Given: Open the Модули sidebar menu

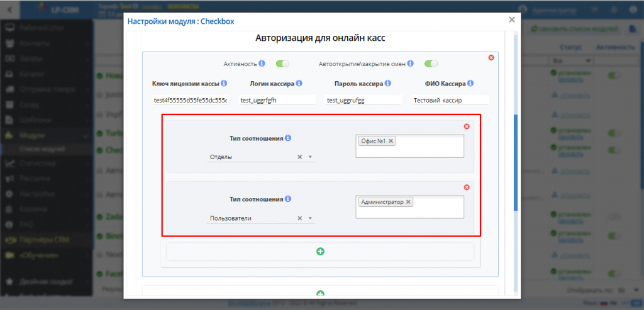Looking at the screenshot, I should click(x=47, y=135).
